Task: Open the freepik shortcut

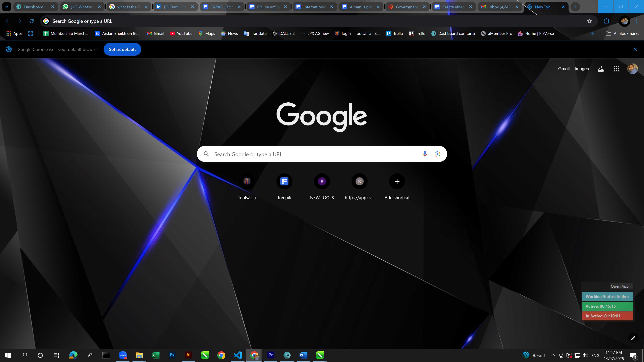Action: tap(284, 187)
